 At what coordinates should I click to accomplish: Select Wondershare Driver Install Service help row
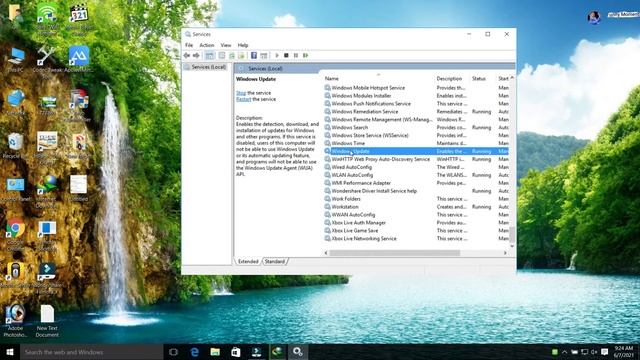click(x=416, y=191)
